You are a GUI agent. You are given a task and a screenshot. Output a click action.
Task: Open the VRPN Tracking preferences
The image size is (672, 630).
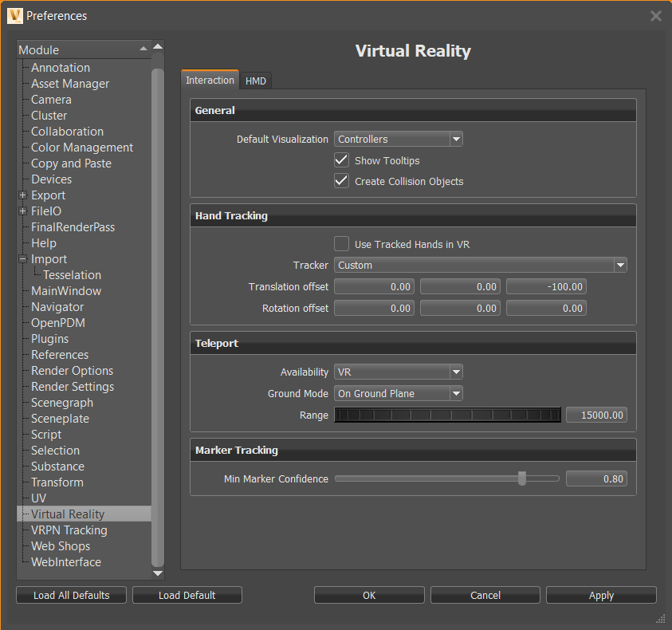coord(69,530)
